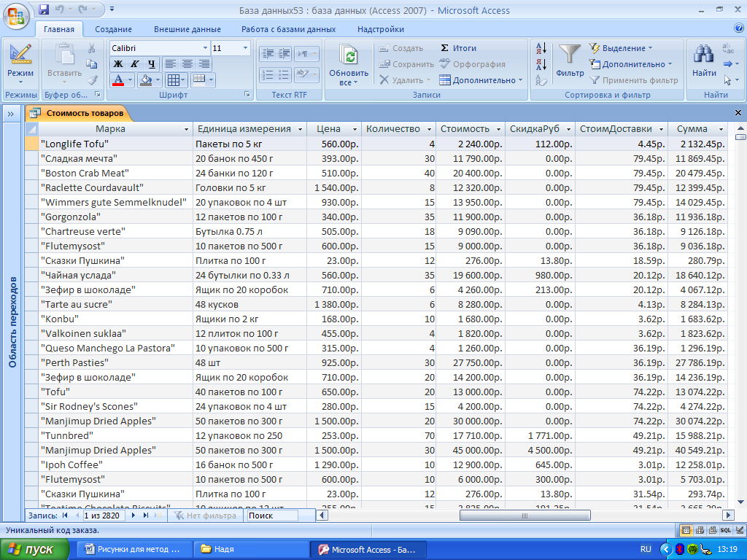This screenshot has height=560, width=747.
Task: Click the Найти binoculars icon
Action: tap(704, 55)
